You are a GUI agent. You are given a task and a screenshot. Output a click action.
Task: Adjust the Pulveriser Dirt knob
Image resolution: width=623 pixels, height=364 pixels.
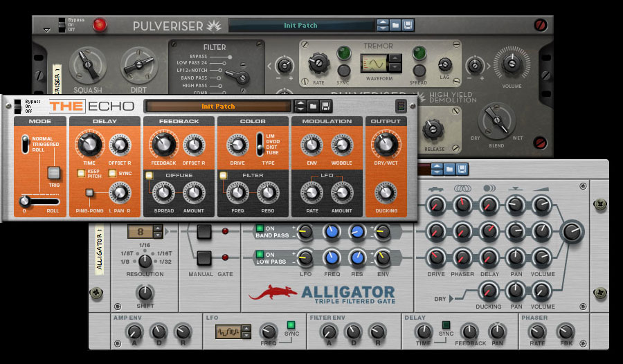click(x=138, y=65)
